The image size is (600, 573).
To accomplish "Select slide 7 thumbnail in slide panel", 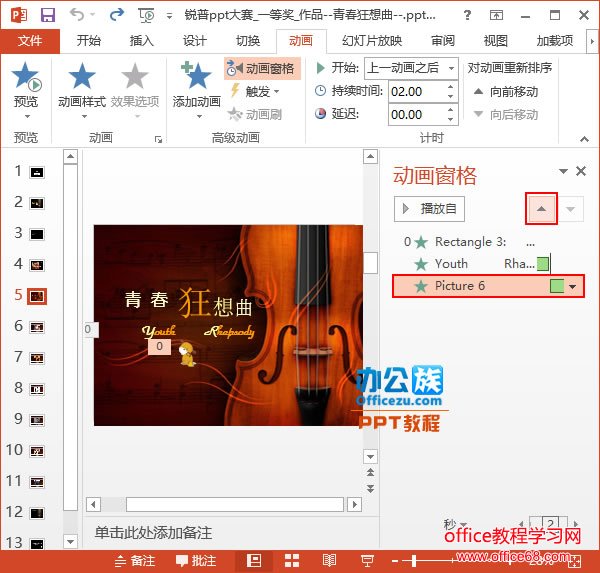I will [37, 358].
